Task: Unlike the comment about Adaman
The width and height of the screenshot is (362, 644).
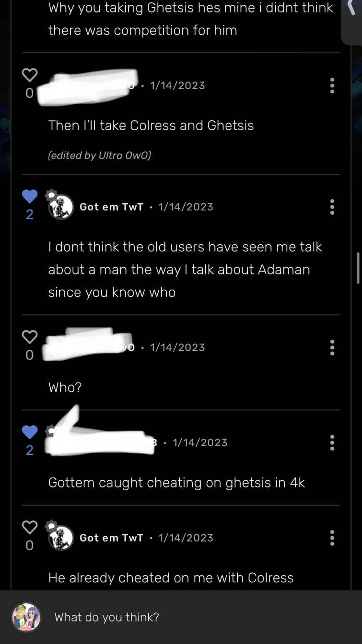Action: [x=30, y=196]
